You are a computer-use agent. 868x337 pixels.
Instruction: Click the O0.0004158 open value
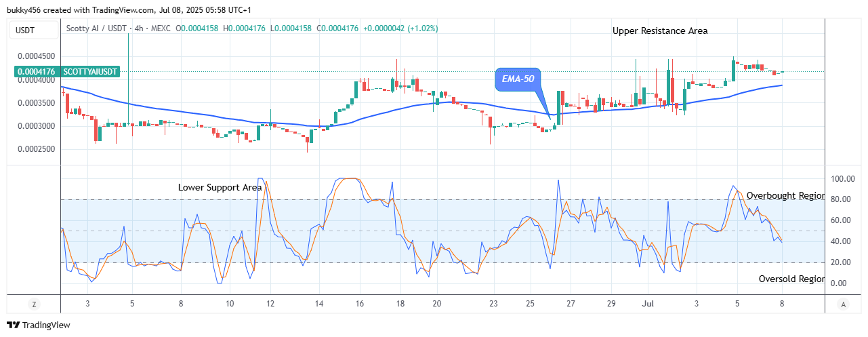click(x=198, y=28)
